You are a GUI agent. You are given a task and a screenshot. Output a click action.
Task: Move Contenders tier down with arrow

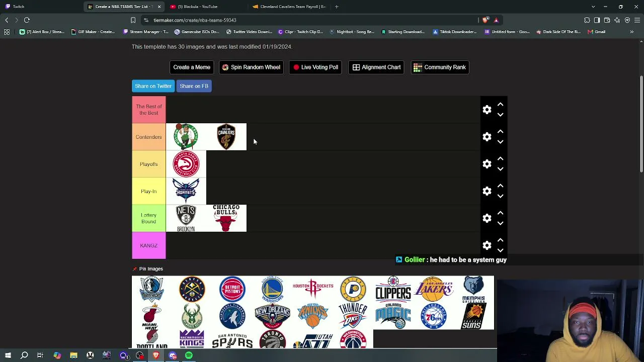point(500,142)
